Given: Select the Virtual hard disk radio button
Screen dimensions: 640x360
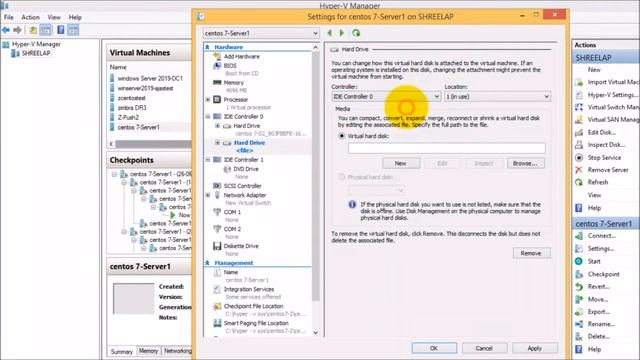Looking at the screenshot, I should pyautogui.click(x=342, y=136).
